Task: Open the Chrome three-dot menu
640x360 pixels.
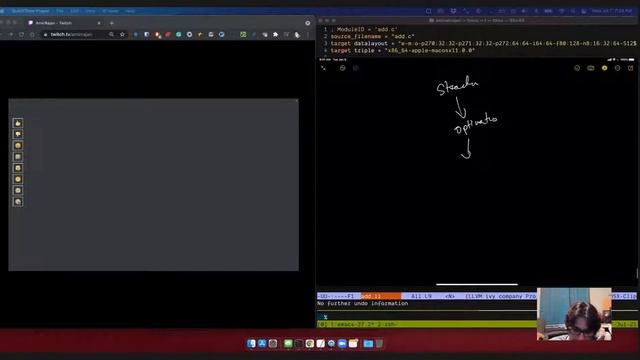Action: point(308,35)
